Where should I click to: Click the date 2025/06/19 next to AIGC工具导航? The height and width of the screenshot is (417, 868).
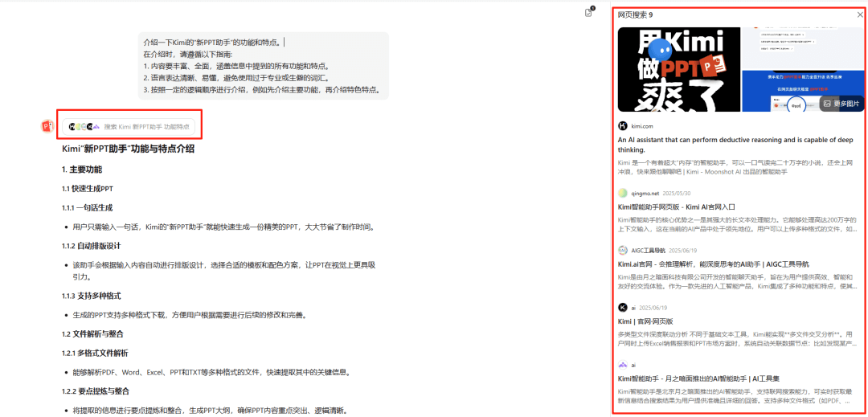(682, 251)
